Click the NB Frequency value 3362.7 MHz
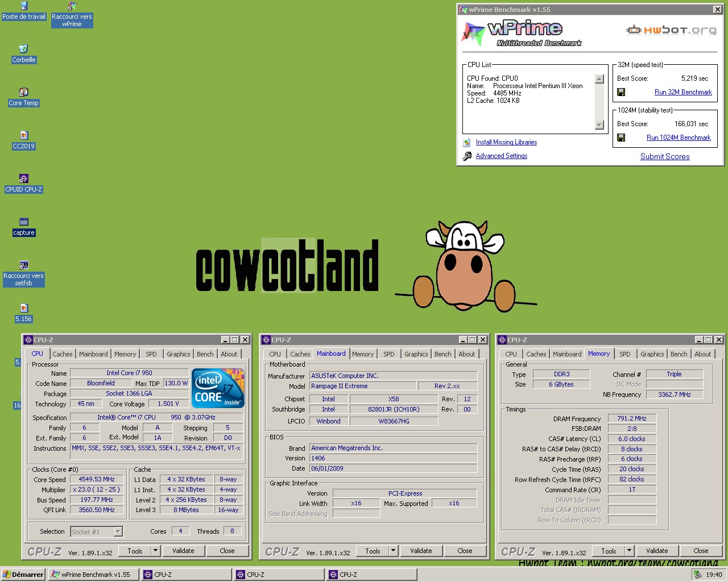The height and width of the screenshot is (582, 728). coord(675,394)
